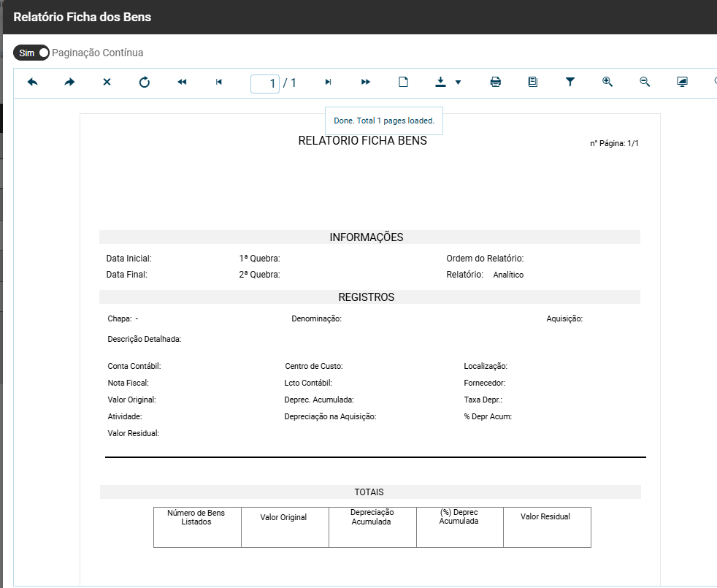Click the export download icon
Screen dimensions: 717x588
(x=440, y=83)
